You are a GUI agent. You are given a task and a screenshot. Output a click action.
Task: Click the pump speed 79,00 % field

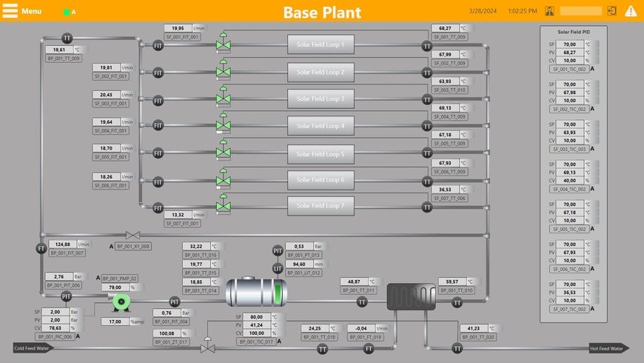pyautogui.click(x=115, y=287)
